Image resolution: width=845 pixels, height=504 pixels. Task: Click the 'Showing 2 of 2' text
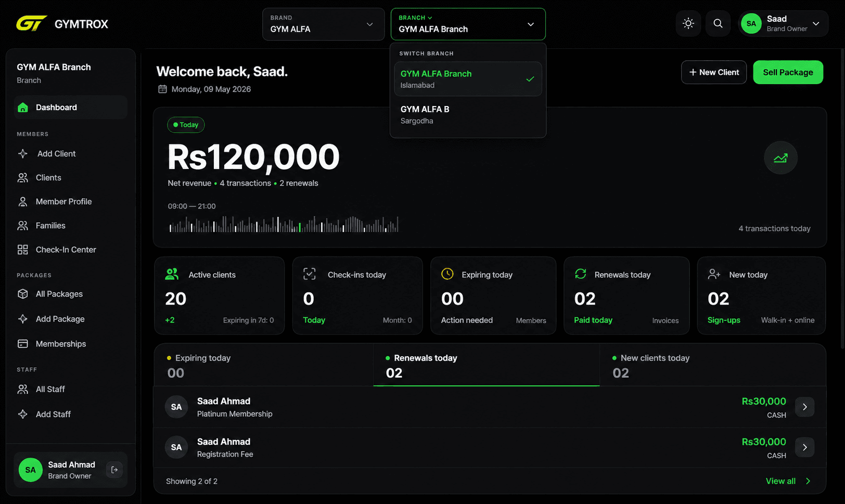tap(191, 481)
